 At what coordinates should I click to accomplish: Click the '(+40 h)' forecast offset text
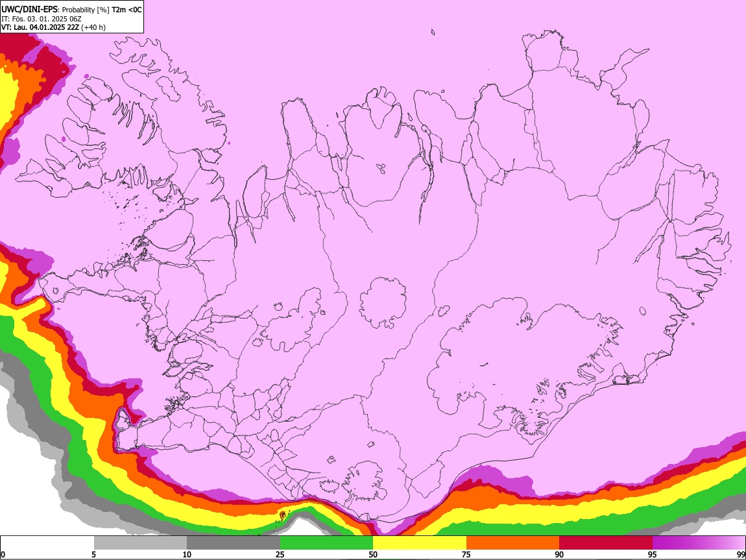click(93, 27)
